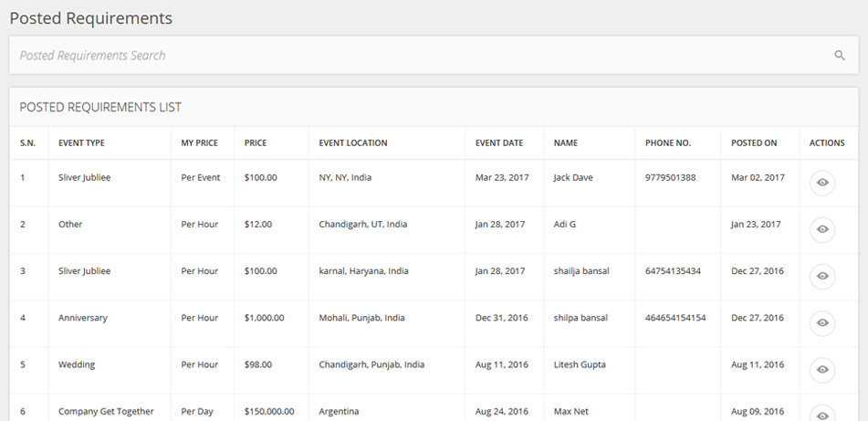The width and height of the screenshot is (868, 421).
Task: Click the Event Date column header
Action: [499, 143]
